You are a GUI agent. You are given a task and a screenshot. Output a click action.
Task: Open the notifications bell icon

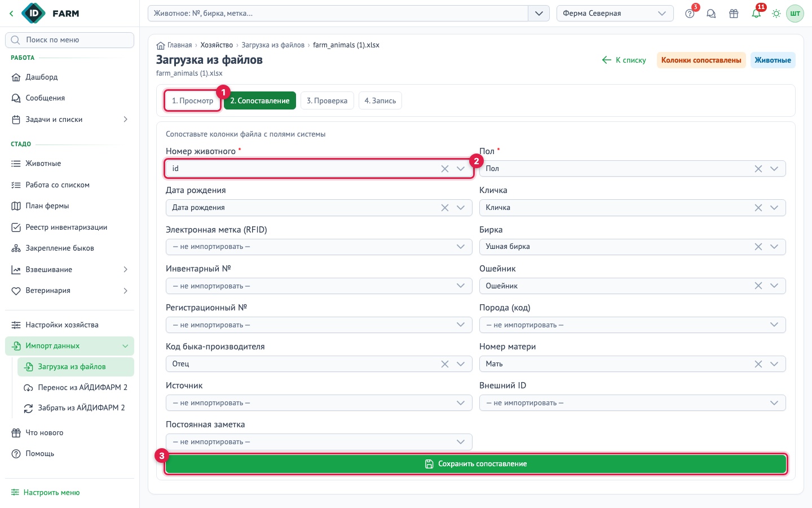point(756,14)
